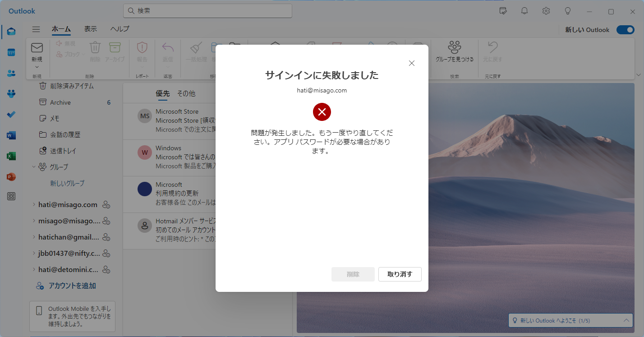
Task: Launch PowerPoint from the sidebar
Action: 11,177
